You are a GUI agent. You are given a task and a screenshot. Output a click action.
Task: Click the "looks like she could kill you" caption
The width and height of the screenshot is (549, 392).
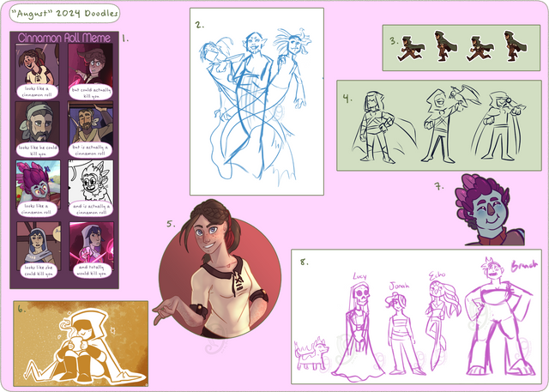39,270
